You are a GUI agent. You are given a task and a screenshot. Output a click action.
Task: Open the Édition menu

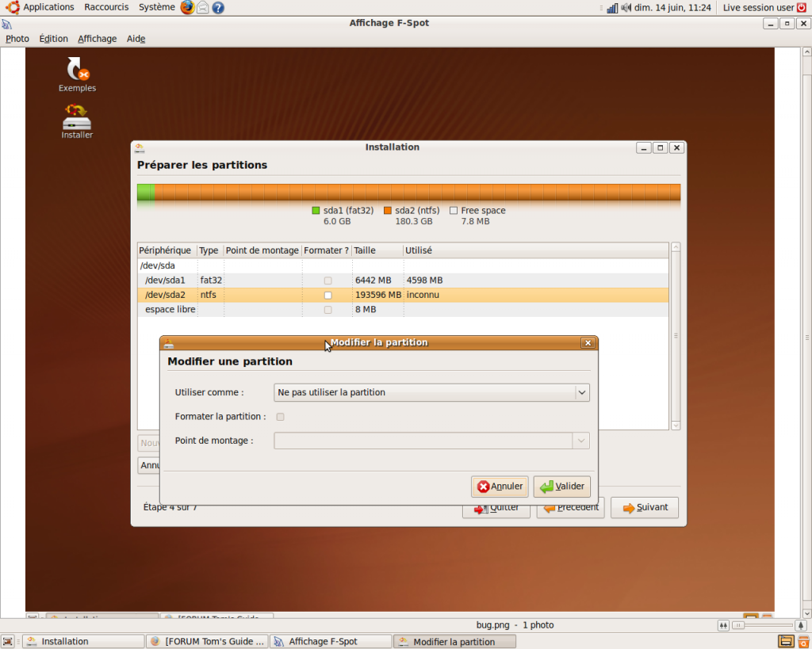pyautogui.click(x=53, y=39)
